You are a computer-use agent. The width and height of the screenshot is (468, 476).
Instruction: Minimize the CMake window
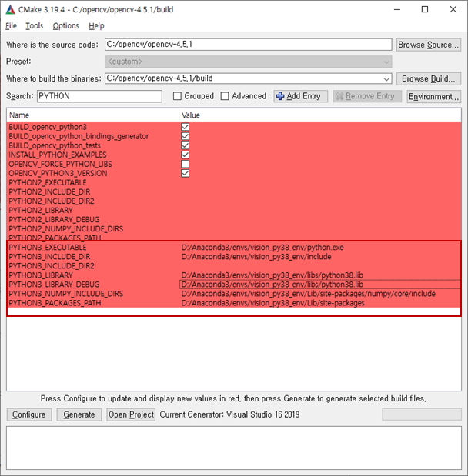tap(397, 10)
